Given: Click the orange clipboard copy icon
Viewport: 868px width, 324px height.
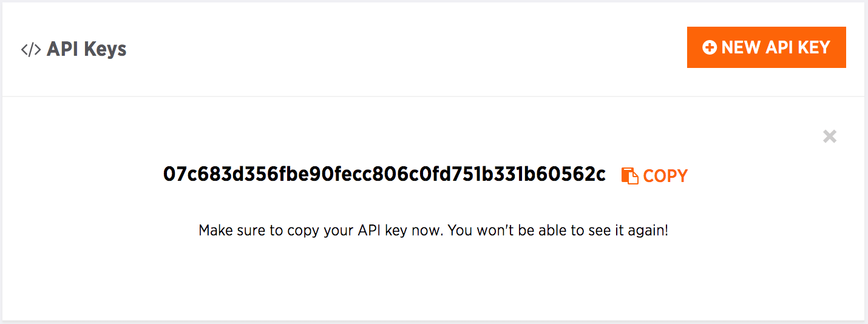Looking at the screenshot, I should [x=629, y=176].
